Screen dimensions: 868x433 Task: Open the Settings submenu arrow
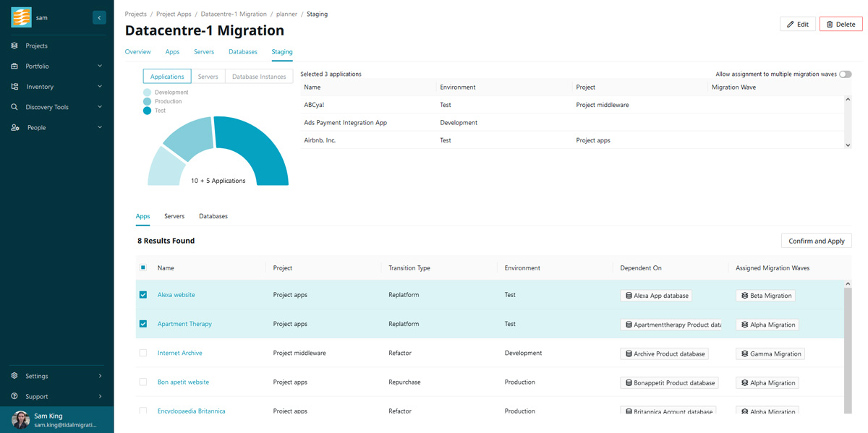[100, 376]
